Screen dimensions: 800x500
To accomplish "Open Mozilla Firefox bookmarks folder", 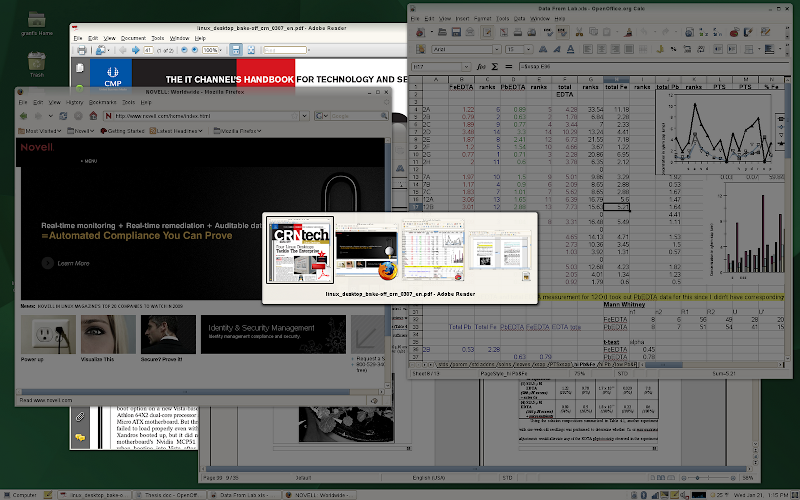I will click(237, 131).
